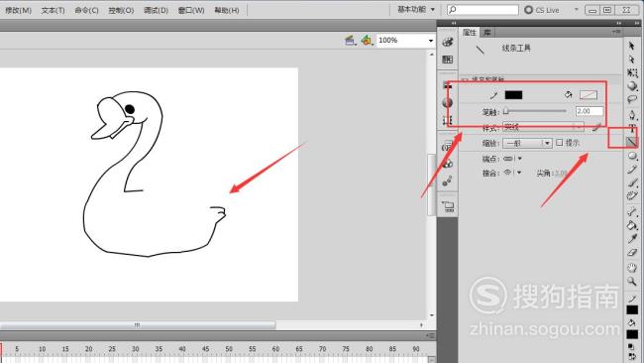Choose the Pen tool
Screen dimensions: 644x363
632,115
